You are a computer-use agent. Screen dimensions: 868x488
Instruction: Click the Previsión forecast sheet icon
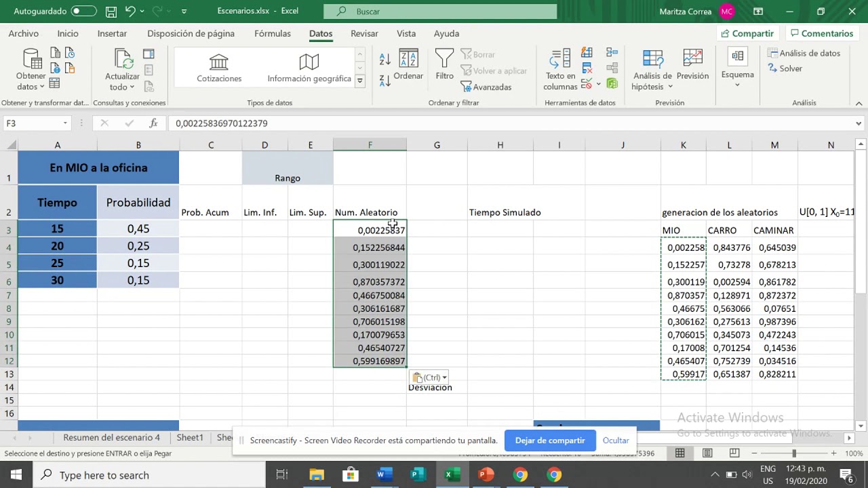coord(692,66)
